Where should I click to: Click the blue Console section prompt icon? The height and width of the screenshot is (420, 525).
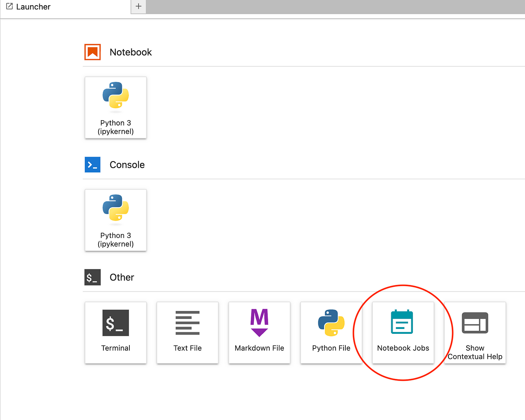click(93, 164)
